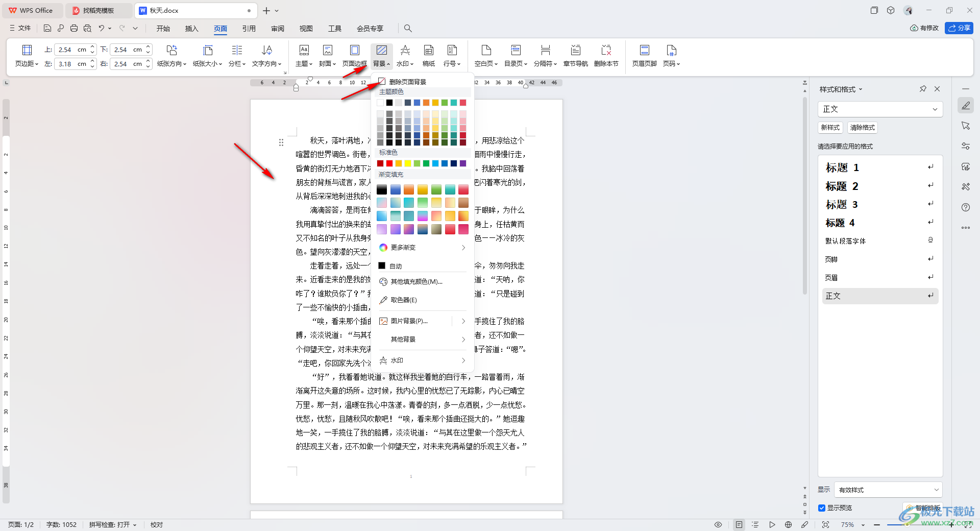Image resolution: width=980 pixels, height=531 pixels.
Task: Switch to web layout view globe icon
Action: [788, 525]
